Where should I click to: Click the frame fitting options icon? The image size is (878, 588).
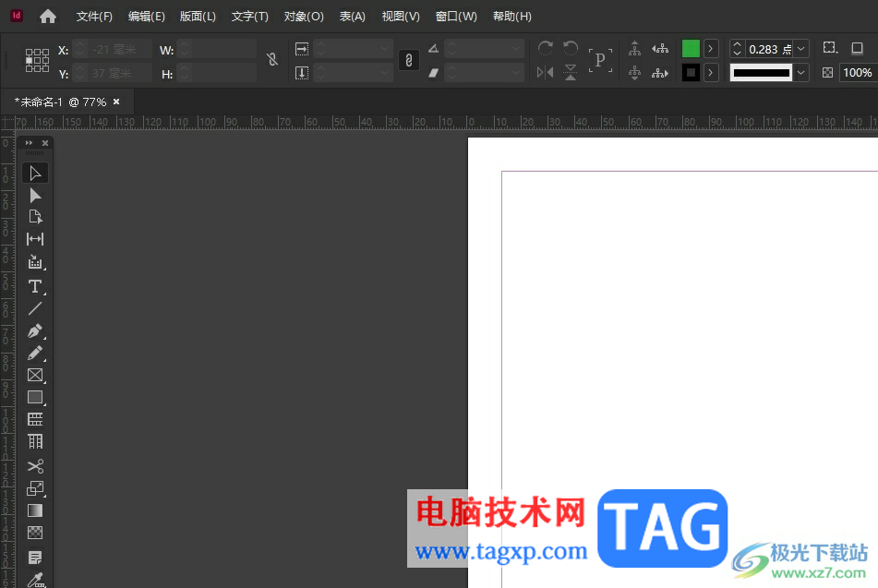[830, 48]
